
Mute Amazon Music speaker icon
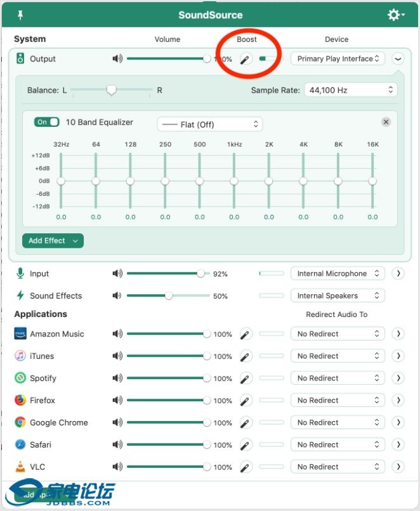click(x=117, y=333)
